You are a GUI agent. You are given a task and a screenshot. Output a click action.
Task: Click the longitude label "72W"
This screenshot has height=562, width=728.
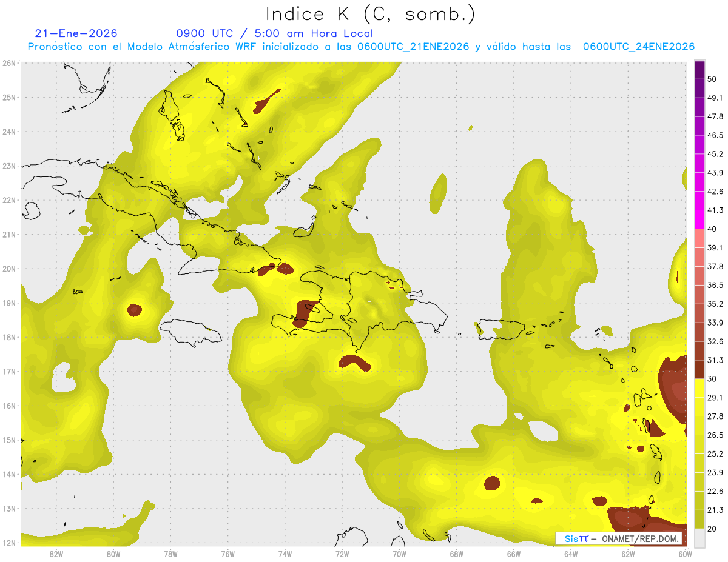pos(342,554)
